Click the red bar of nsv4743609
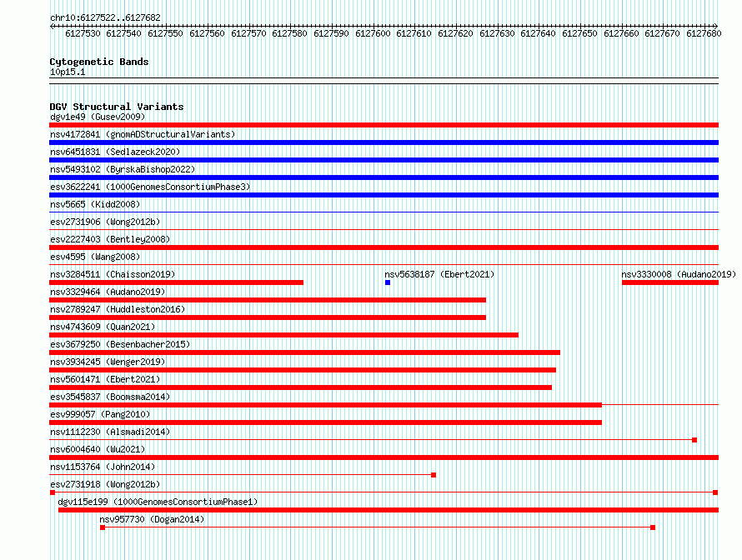Image resolution: width=742 pixels, height=560 pixels. click(284, 335)
